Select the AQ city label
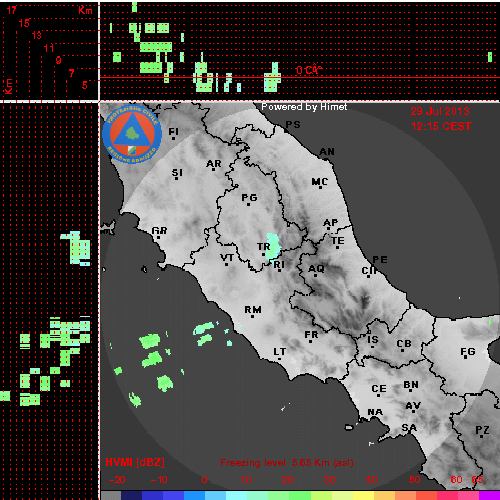The width and height of the screenshot is (500, 500). [x=316, y=269]
